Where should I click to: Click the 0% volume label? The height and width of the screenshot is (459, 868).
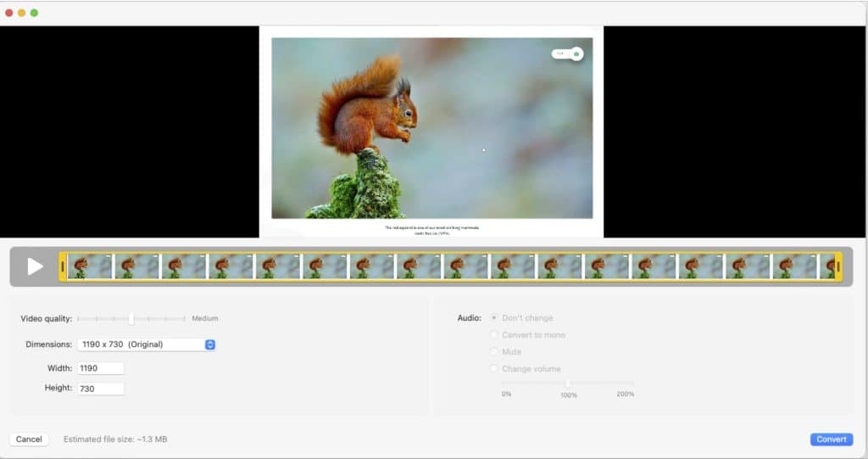point(507,395)
